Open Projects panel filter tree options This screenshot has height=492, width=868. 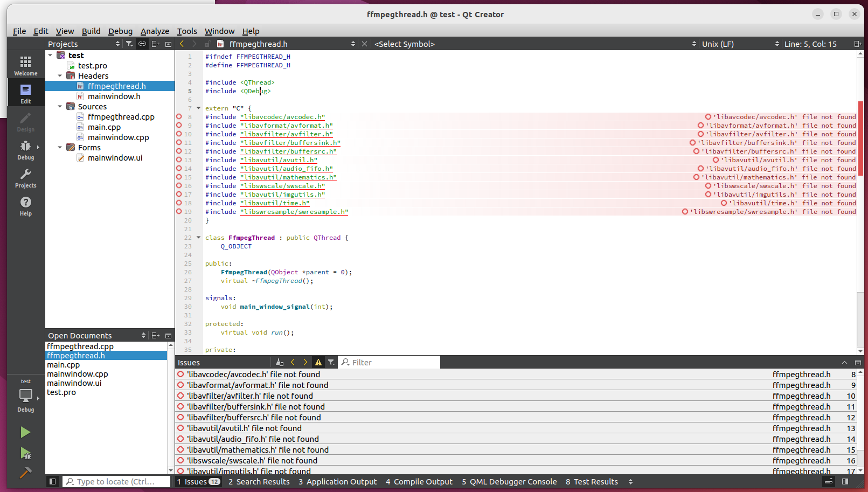pyautogui.click(x=129, y=44)
